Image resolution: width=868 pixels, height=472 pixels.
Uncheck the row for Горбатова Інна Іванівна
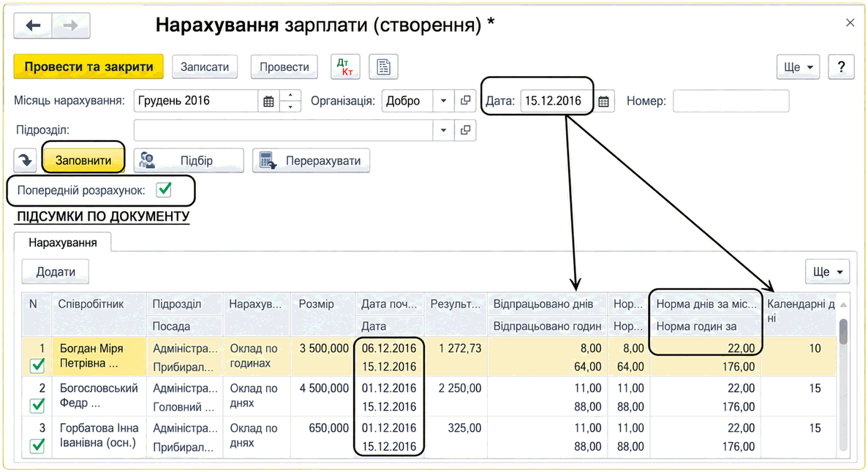37,446
